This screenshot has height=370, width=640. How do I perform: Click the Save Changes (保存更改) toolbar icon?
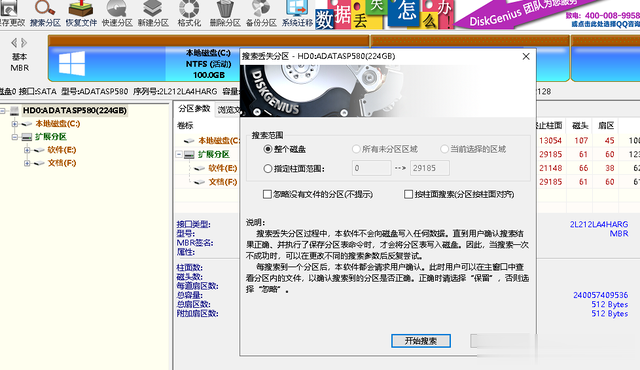tap(9, 9)
